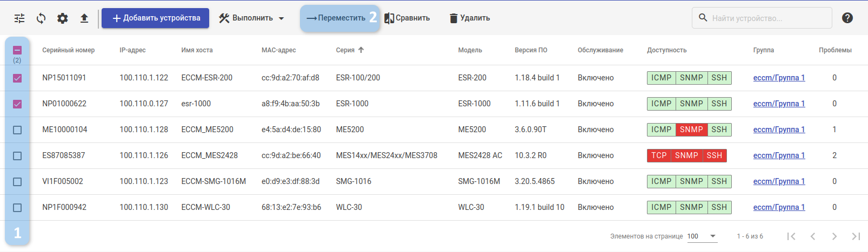Uncheck the NP15011091 device checkbox
This screenshot has width=868, height=252.
click(x=17, y=78)
